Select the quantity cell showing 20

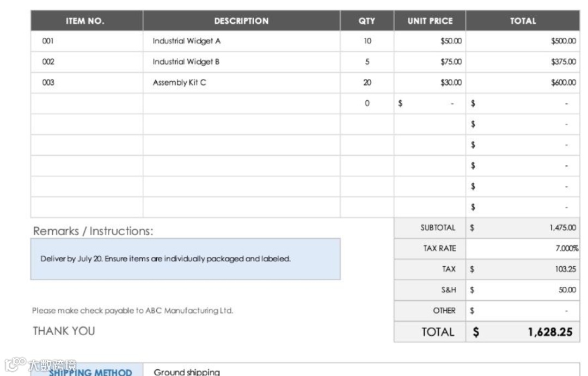pos(367,83)
